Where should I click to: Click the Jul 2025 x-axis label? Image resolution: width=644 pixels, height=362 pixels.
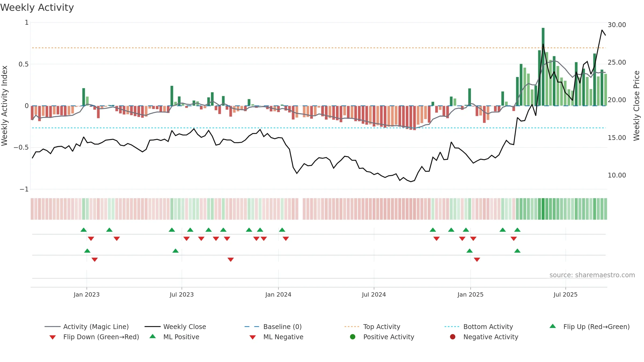pos(565,294)
